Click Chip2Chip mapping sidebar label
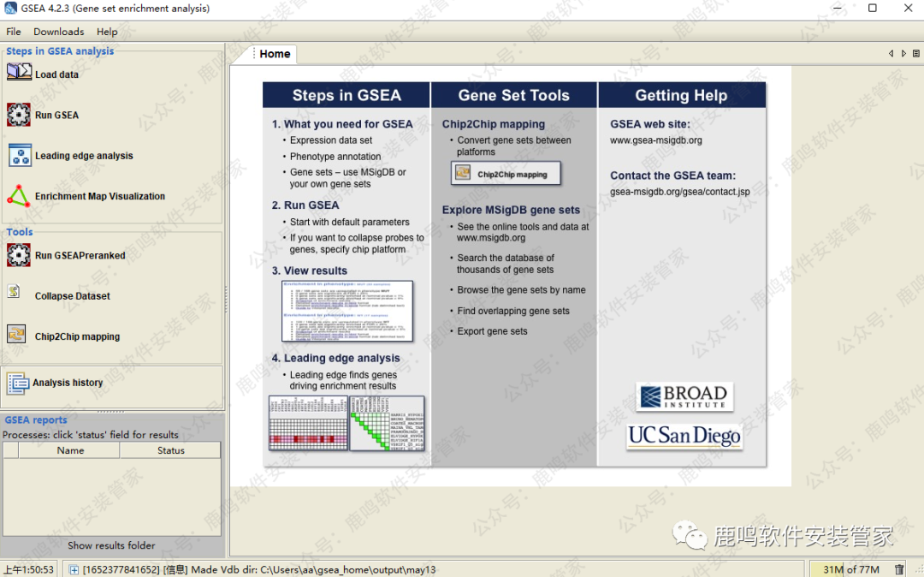The width and height of the screenshot is (924, 577). [77, 337]
